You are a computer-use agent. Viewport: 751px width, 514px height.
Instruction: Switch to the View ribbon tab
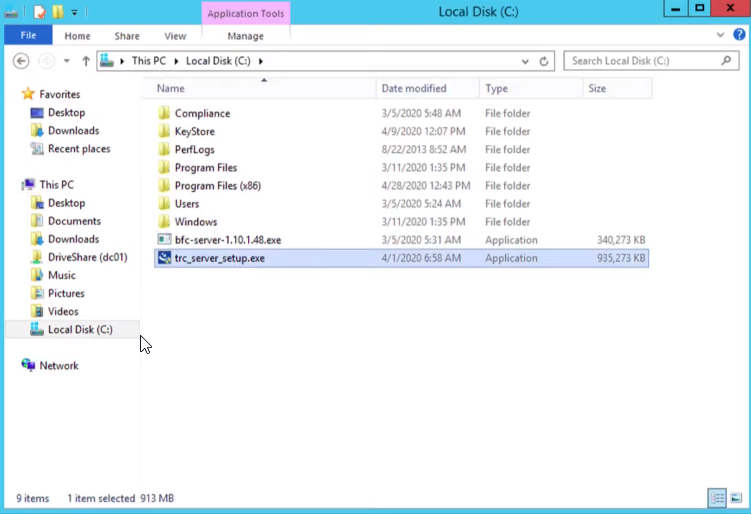175,36
